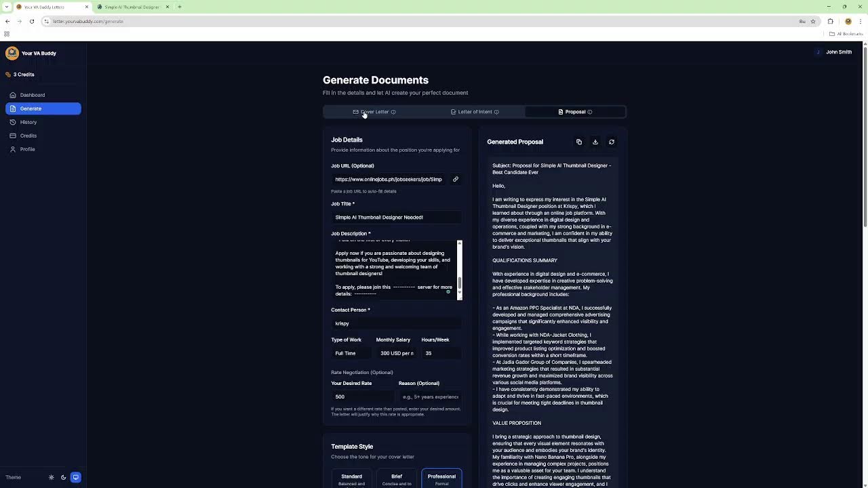868x488 pixels.
Task: Open browser extensions puzzle icon
Action: click(830, 21)
